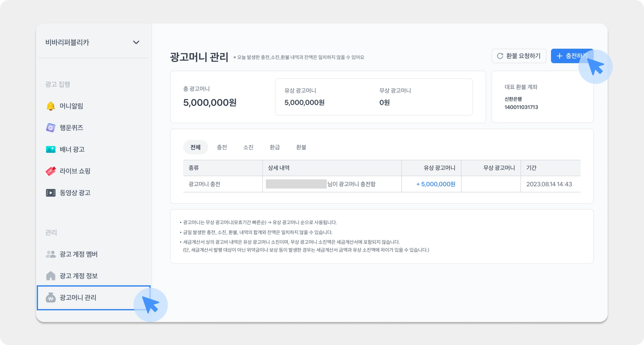Open the 환불 tab
This screenshot has width=644, height=345.
point(301,147)
